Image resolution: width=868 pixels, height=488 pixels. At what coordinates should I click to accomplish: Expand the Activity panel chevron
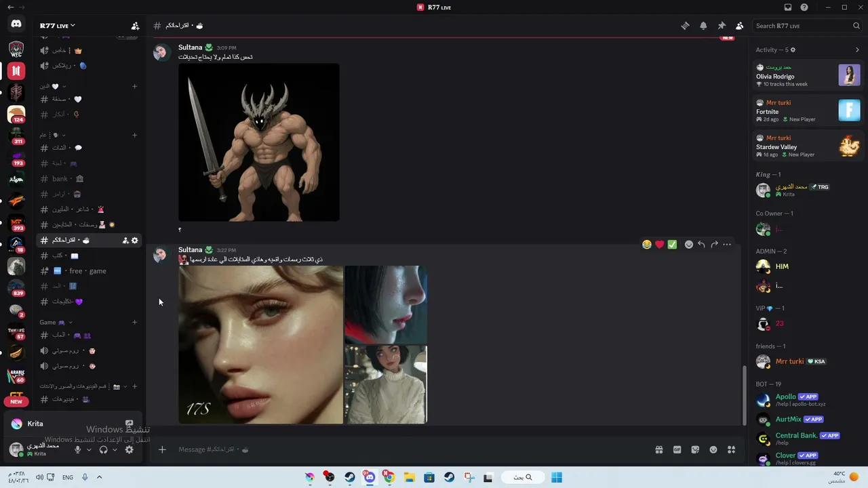(857, 49)
